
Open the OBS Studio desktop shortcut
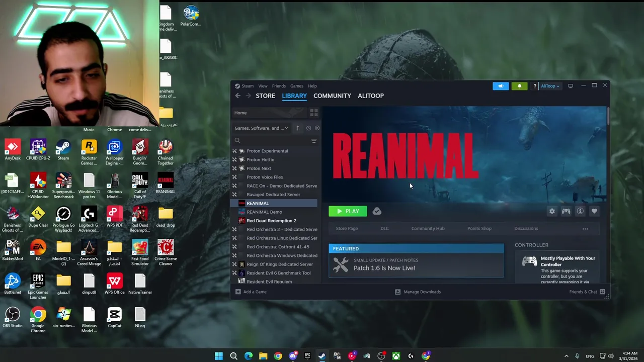click(x=13, y=318)
